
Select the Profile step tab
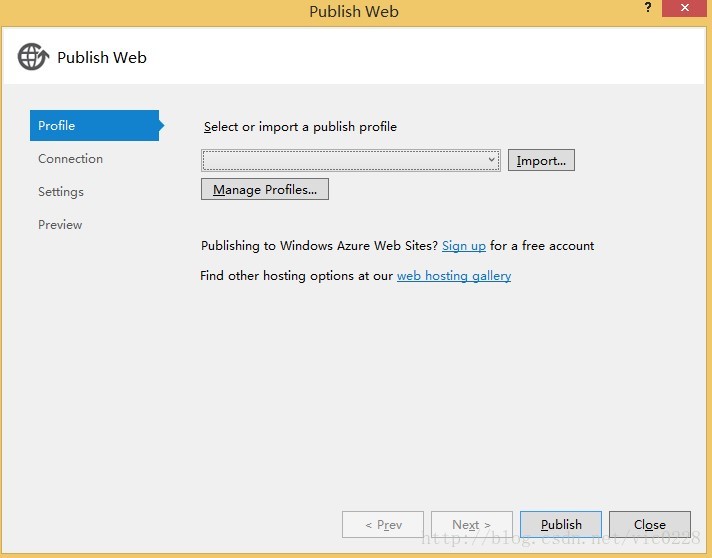(x=94, y=125)
